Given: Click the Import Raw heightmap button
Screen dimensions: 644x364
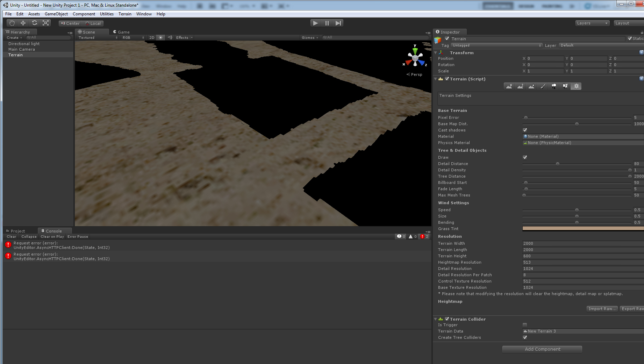Looking at the screenshot, I should tap(602, 309).
